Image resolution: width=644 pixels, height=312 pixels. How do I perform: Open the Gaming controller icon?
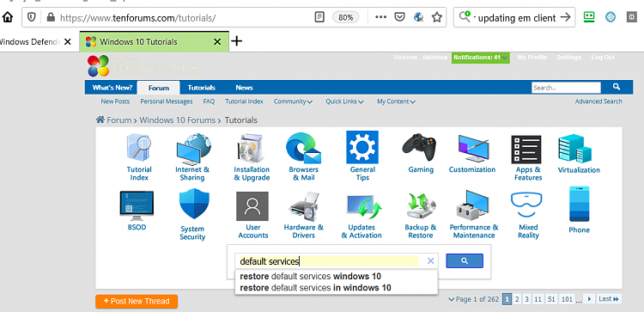pyautogui.click(x=419, y=147)
